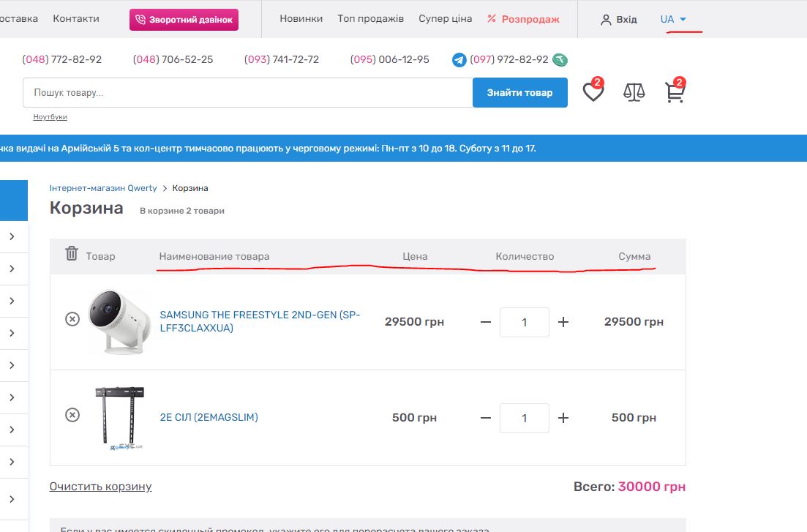Remove 2E СІЛ mount from cart
Screen dimensions: 807x532
point(72,415)
